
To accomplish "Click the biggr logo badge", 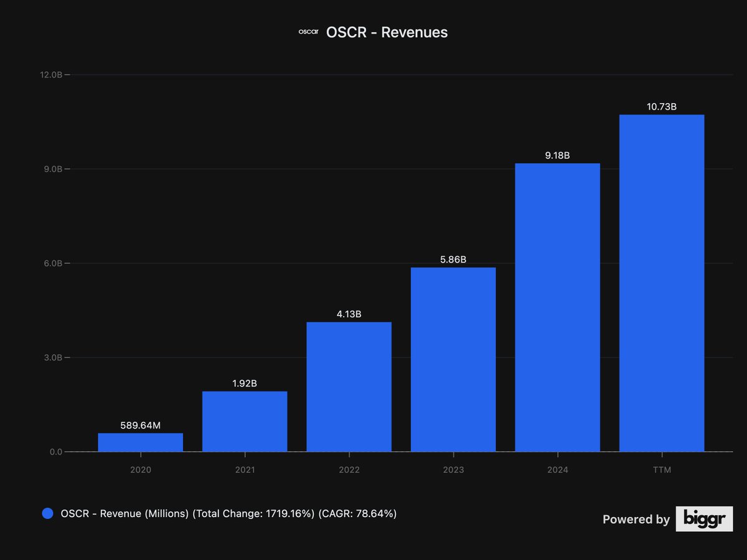I will 704,519.
